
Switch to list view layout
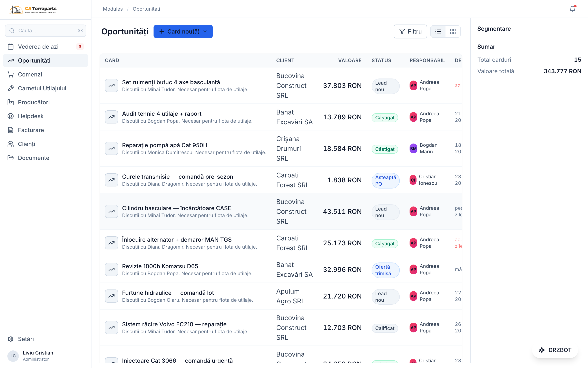click(x=438, y=31)
